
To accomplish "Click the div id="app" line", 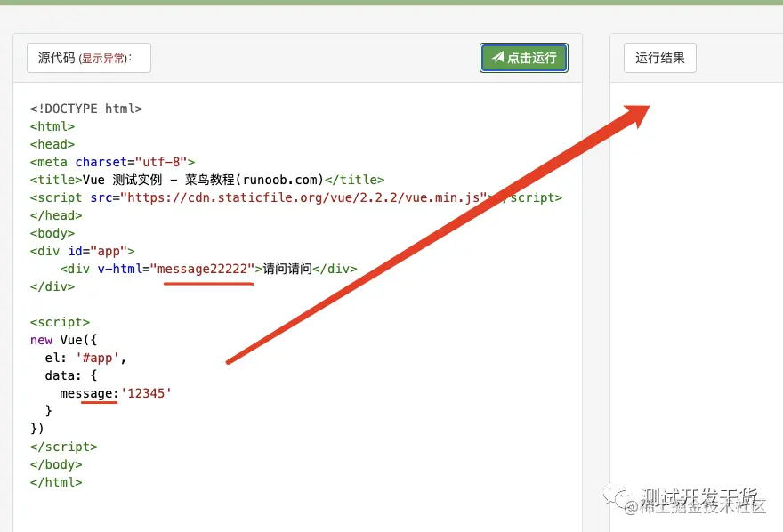I will [x=83, y=251].
